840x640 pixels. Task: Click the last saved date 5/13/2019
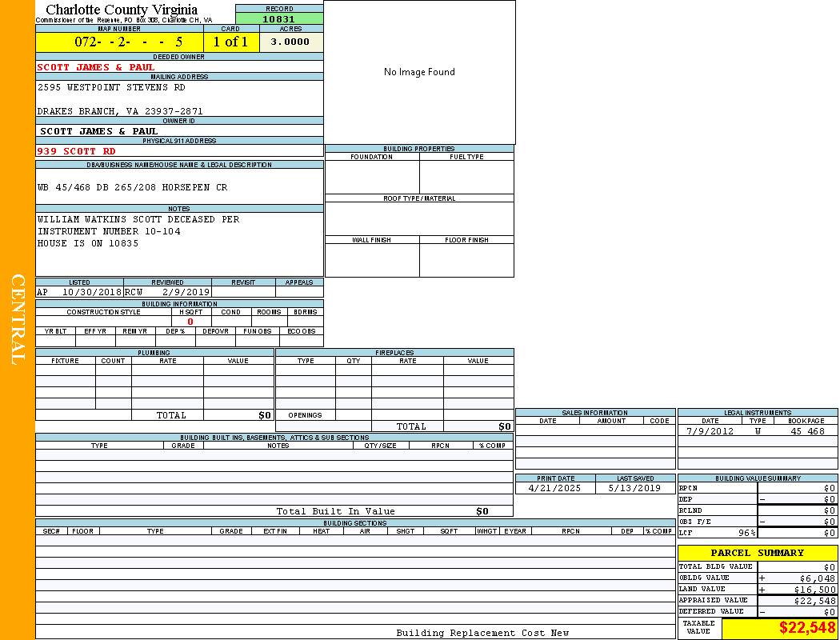click(634, 488)
